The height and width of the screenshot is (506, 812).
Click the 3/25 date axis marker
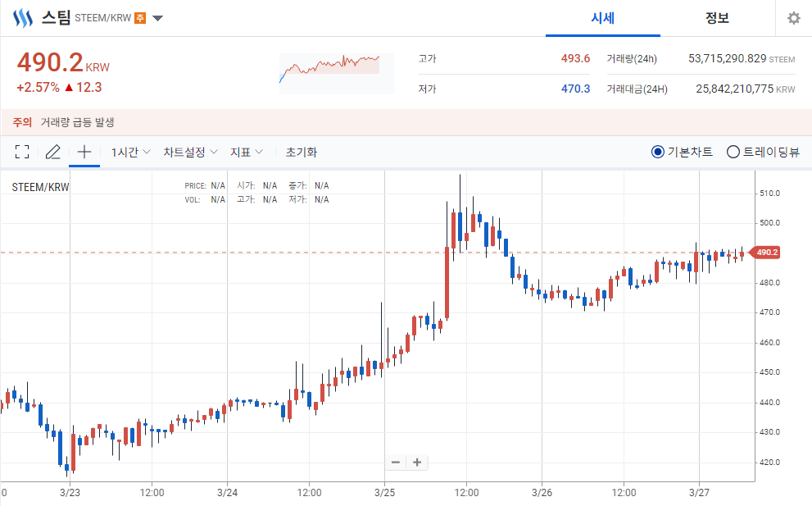pyautogui.click(x=385, y=493)
